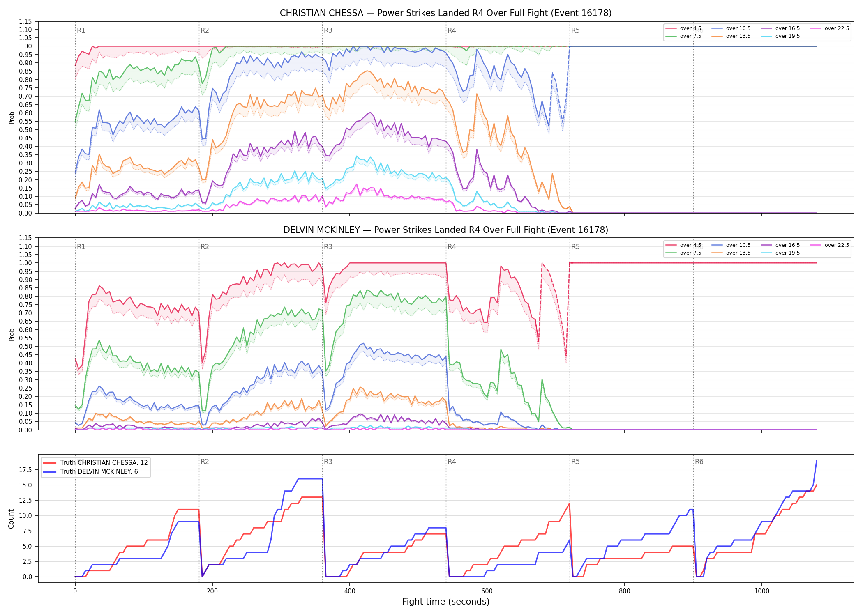Select 'over 10.5' legend entry in McKinley chart
This screenshot has height=616, width=863.
(x=731, y=245)
